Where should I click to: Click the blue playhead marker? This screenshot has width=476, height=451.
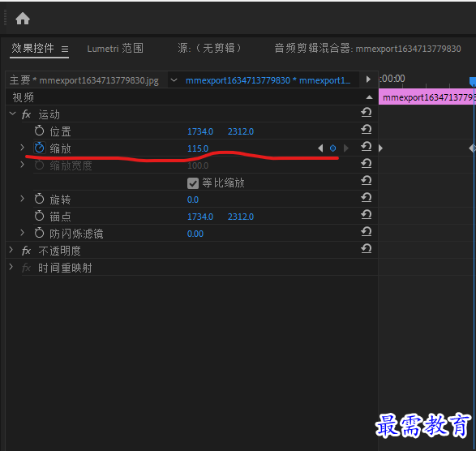pyautogui.click(x=473, y=81)
